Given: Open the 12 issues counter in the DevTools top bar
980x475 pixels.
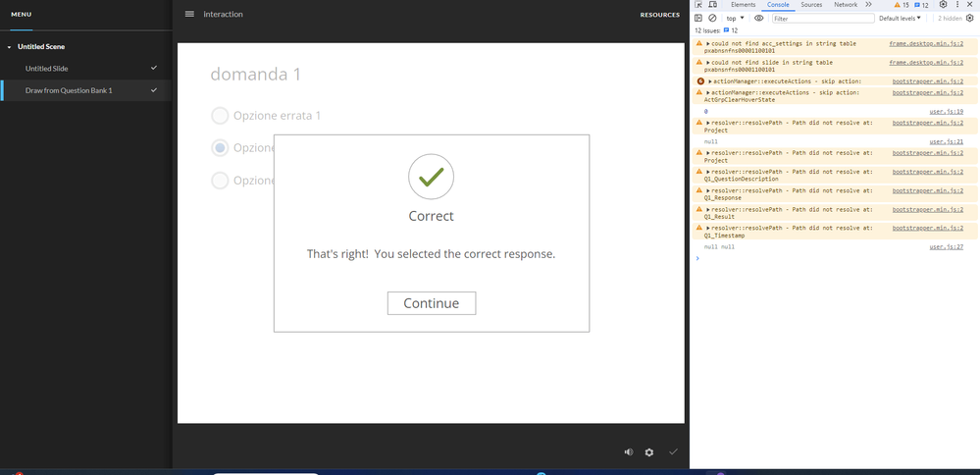Looking at the screenshot, I should [x=921, y=4].
